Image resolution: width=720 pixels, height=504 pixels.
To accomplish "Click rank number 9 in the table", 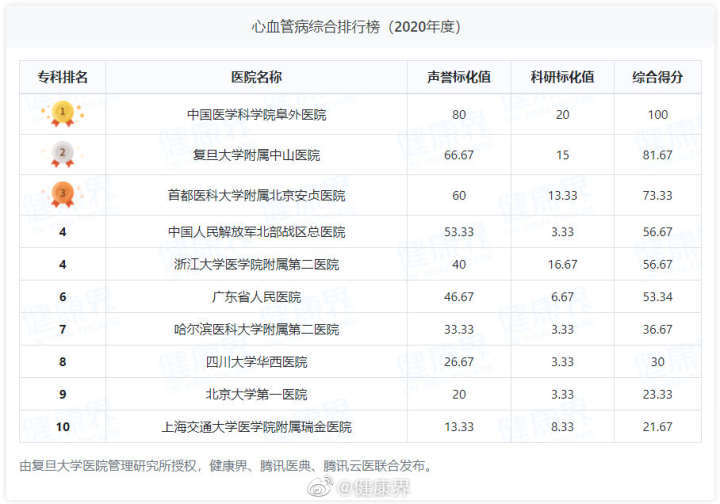I will (x=62, y=394).
